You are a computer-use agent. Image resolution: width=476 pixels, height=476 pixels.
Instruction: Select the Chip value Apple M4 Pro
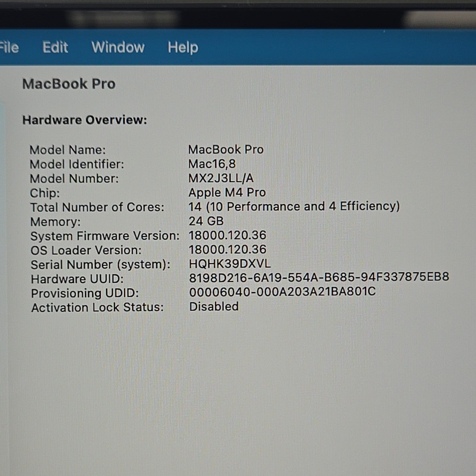tap(227, 192)
